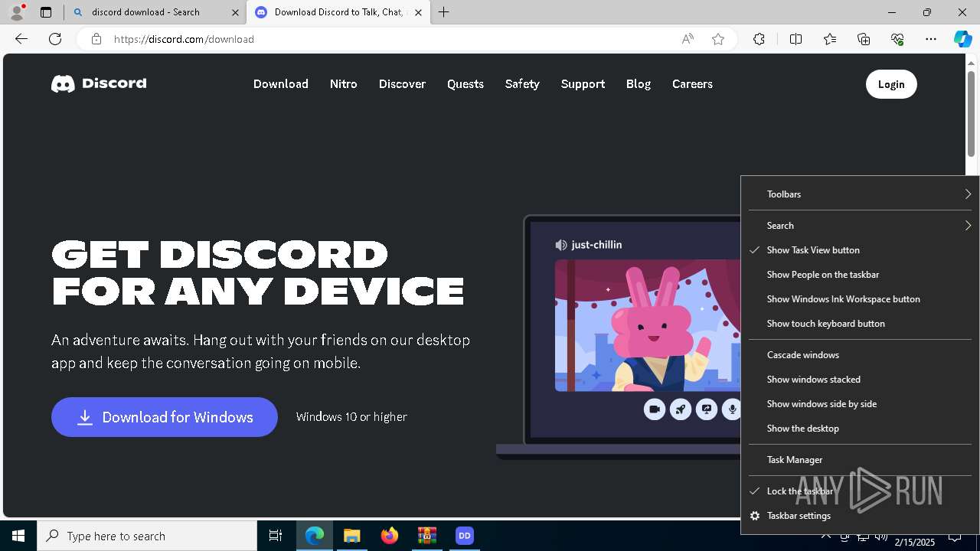Click the camera icon in Discord preview
The image size is (980, 551).
(655, 409)
